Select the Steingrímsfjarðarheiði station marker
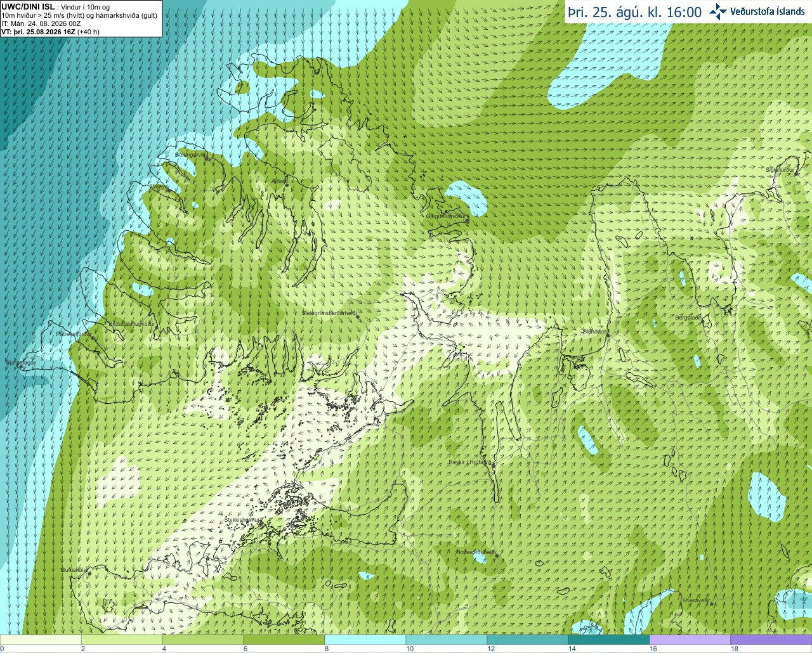Image resolution: width=812 pixels, height=653 pixels. pos(358,317)
